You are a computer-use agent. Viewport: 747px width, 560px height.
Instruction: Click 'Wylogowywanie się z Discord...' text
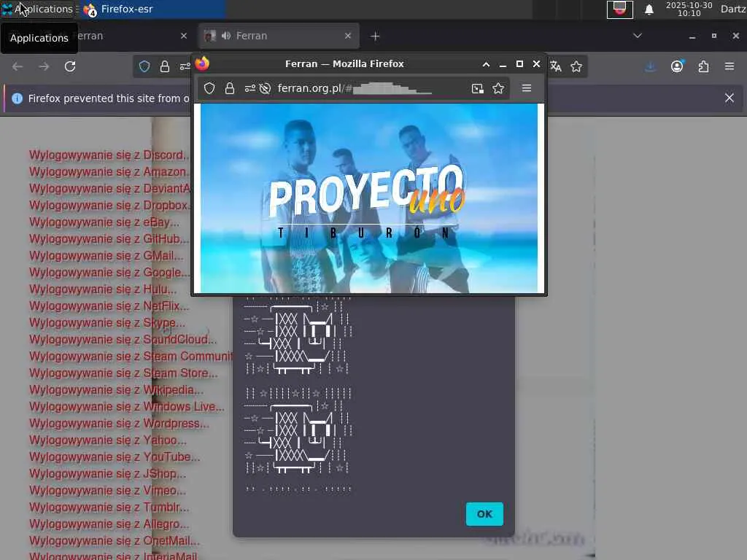(x=109, y=155)
